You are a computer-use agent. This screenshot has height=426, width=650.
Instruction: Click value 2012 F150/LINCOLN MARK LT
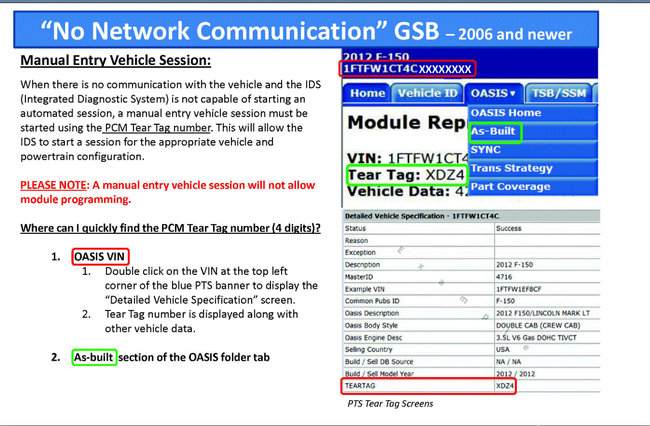(x=543, y=313)
